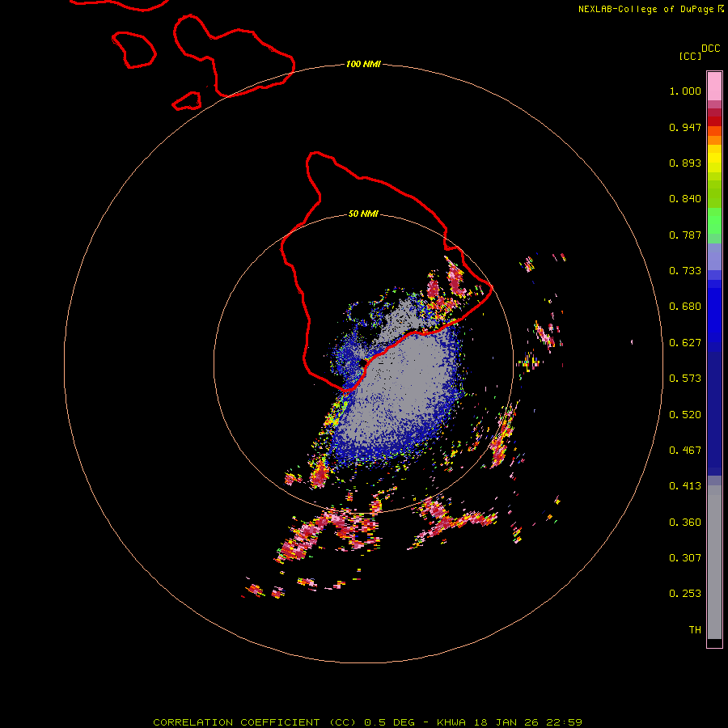The width and height of the screenshot is (728, 728).
Task: Click the TH threshold label
Action: pyautogui.click(x=695, y=630)
